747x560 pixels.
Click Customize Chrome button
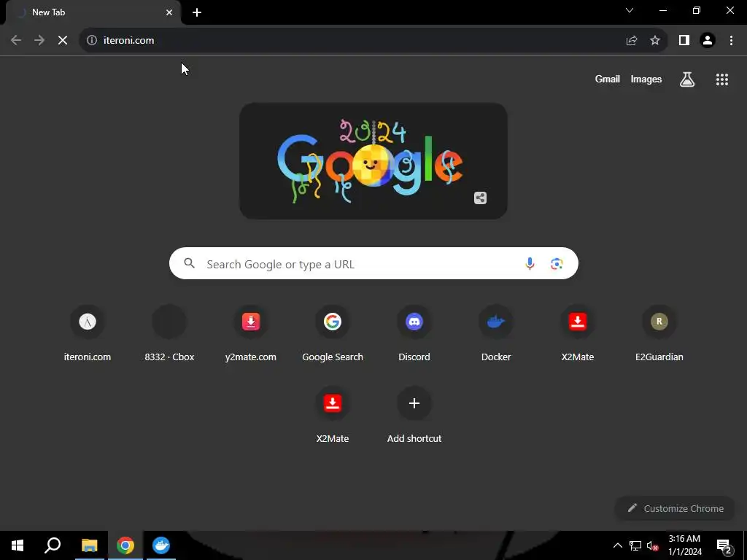click(675, 508)
